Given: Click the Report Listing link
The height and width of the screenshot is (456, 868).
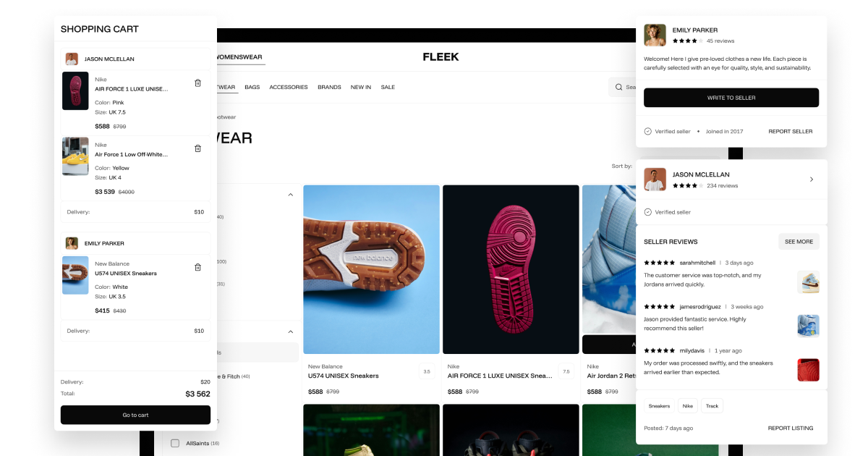Looking at the screenshot, I should coord(791,428).
